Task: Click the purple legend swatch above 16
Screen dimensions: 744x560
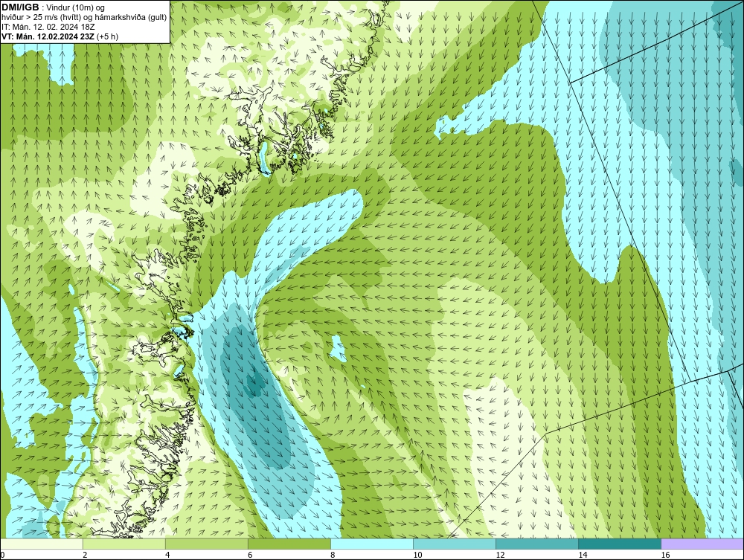Action: pos(702,544)
